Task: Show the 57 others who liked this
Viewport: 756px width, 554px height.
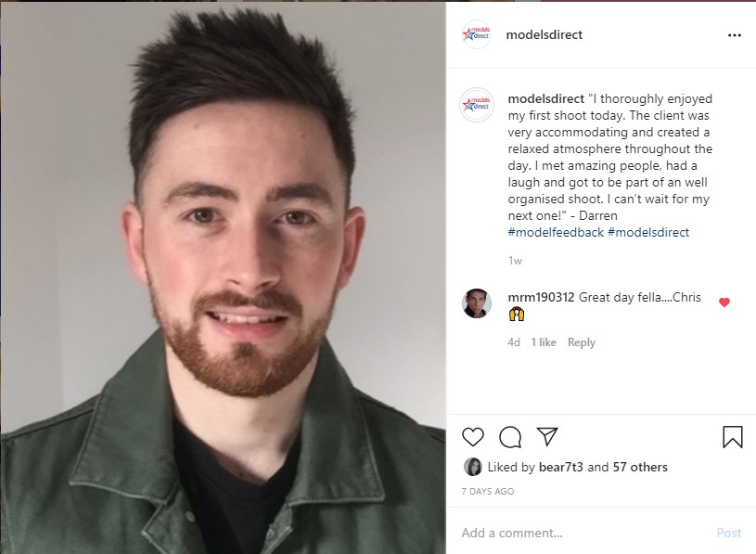Action: pos(640,467)
